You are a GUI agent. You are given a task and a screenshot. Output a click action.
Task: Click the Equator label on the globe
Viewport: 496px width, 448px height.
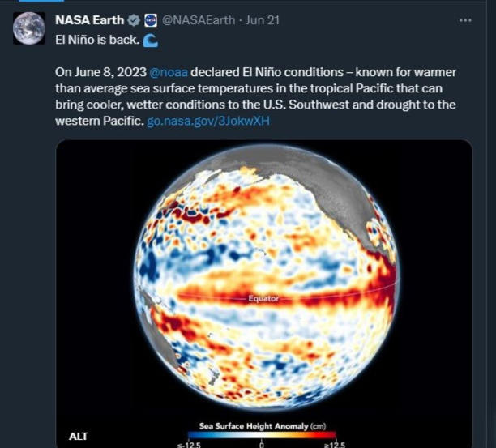pos(263,298)
